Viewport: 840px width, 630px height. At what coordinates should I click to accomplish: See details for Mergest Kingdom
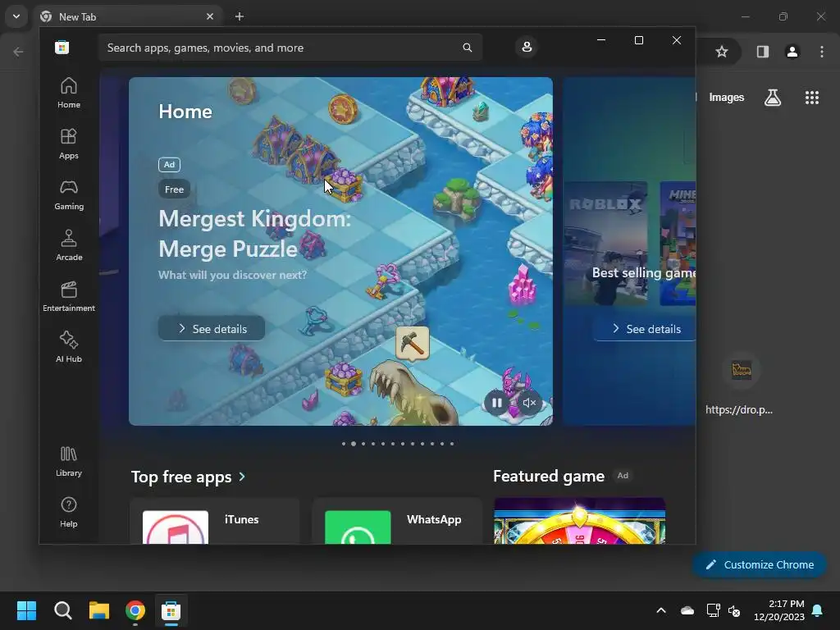tap(212, 328)
